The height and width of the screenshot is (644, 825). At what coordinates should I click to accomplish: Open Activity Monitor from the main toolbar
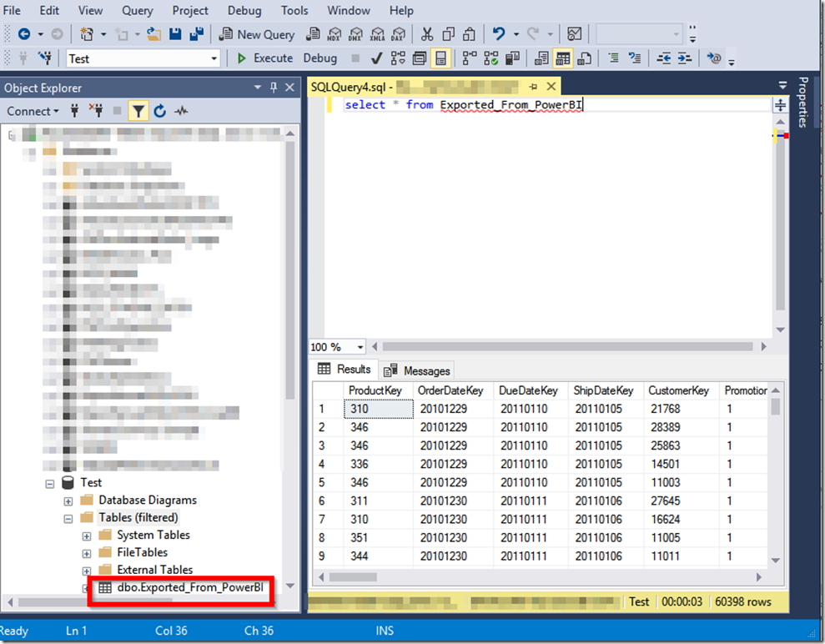pos(574,34)
